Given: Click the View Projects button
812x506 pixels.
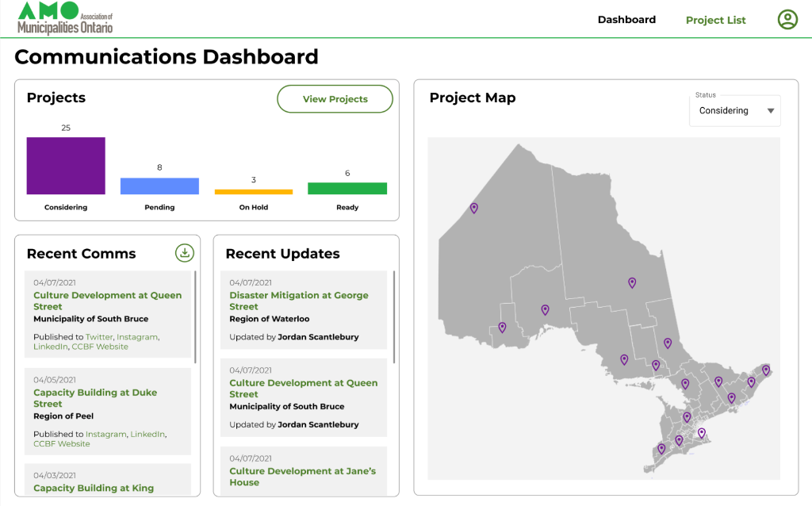Looking at the screenshot, I should pyautogui.click(x=335, y=98).
